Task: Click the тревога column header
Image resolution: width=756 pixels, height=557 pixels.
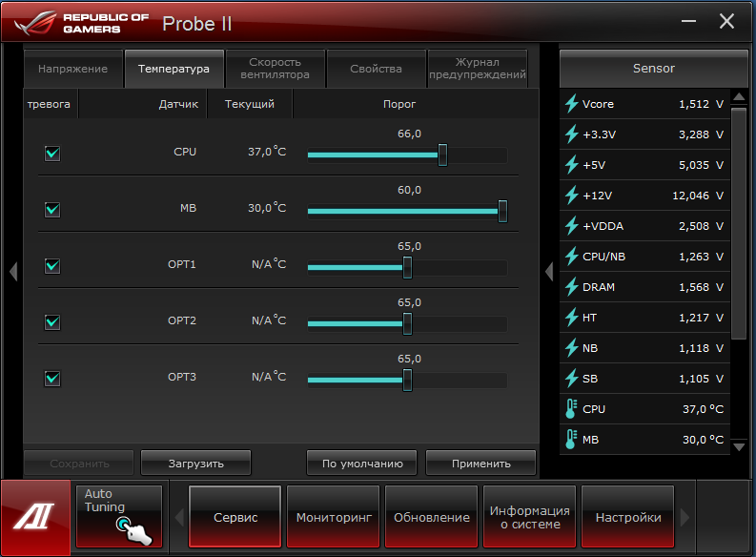Action: pos(49,104)
